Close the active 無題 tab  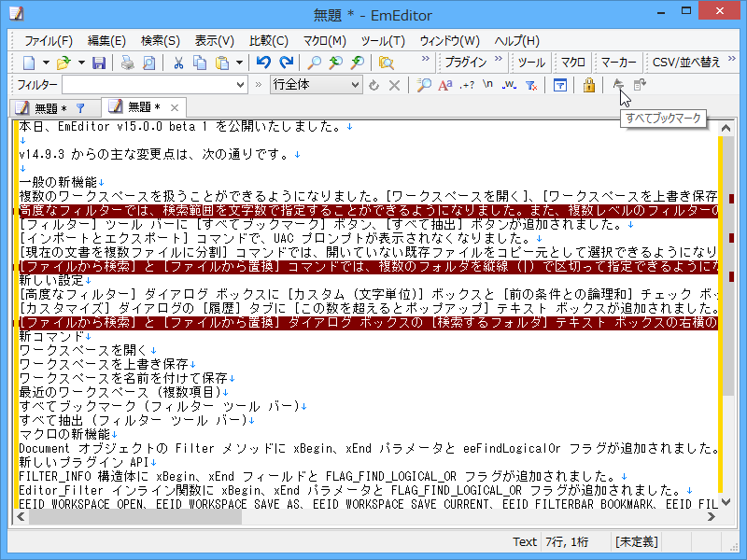175,107
